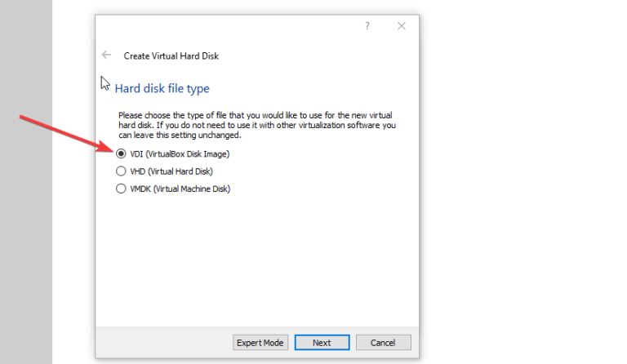627x364 pixels.
Task: Choose the VHD radio button
Action: click(121, 171)
